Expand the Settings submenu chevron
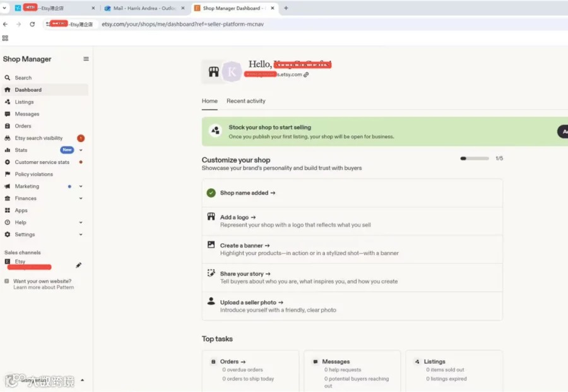The width and height of the screenshot is (568, 392). [81, 234]
